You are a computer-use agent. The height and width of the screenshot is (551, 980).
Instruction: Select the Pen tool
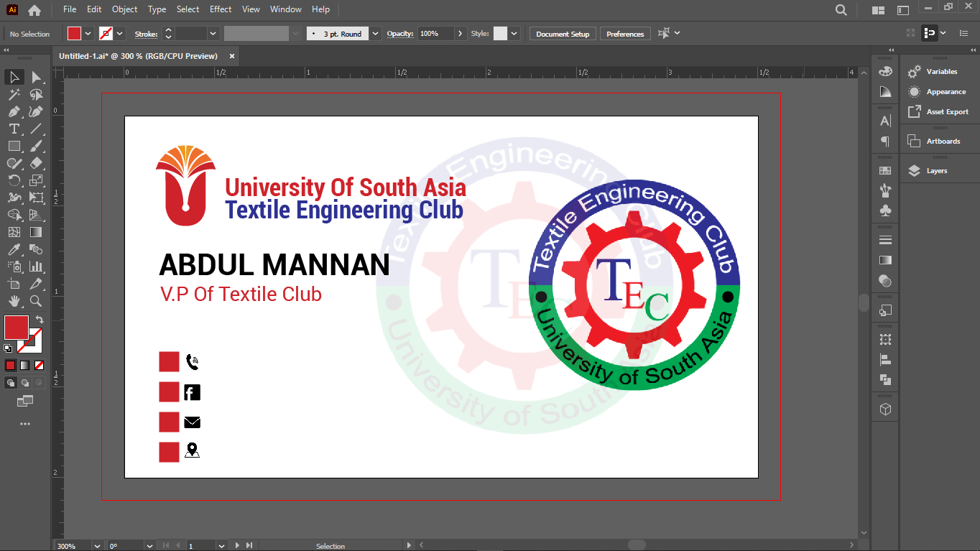(14, 111)
